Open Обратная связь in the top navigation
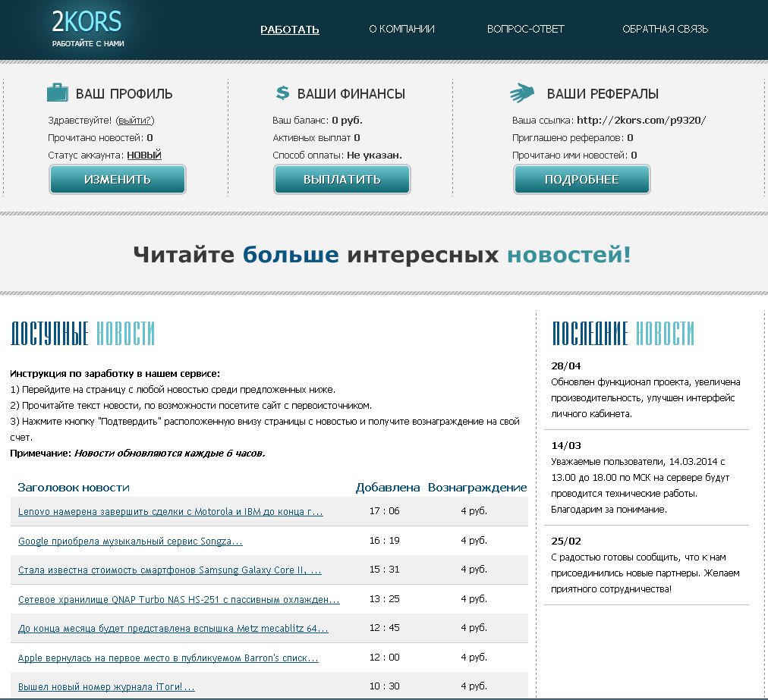Screen dimensions: 768x700 coord(665,30)
